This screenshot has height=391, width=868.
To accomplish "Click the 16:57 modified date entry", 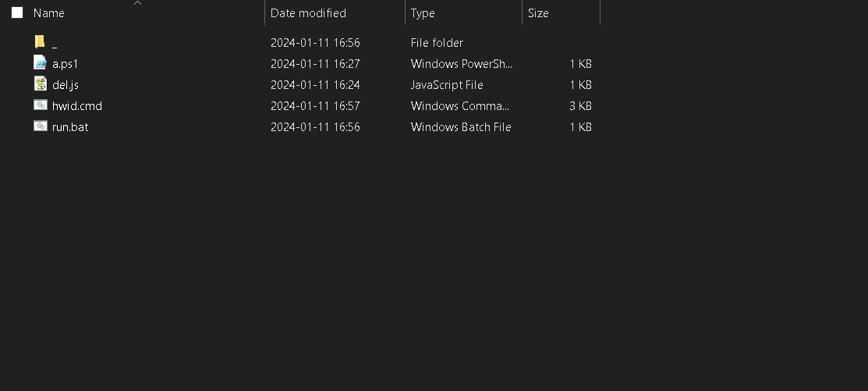I will click(315, 105).
